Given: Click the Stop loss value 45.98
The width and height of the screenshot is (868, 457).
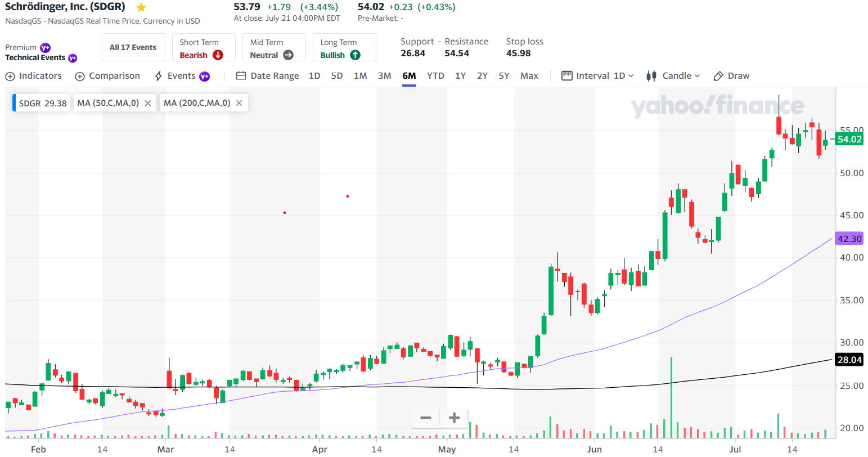Looking at the screenshot, I should 518,53.
